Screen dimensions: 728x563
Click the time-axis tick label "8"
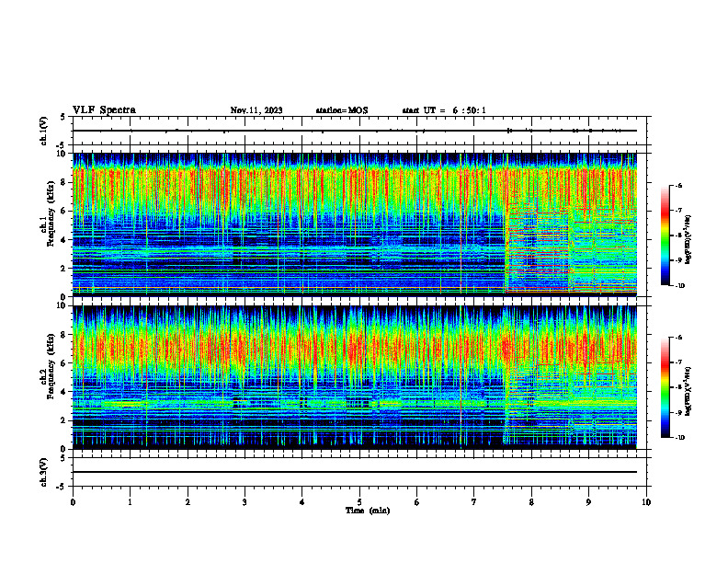pyautogui.click(x=531, y=502)
